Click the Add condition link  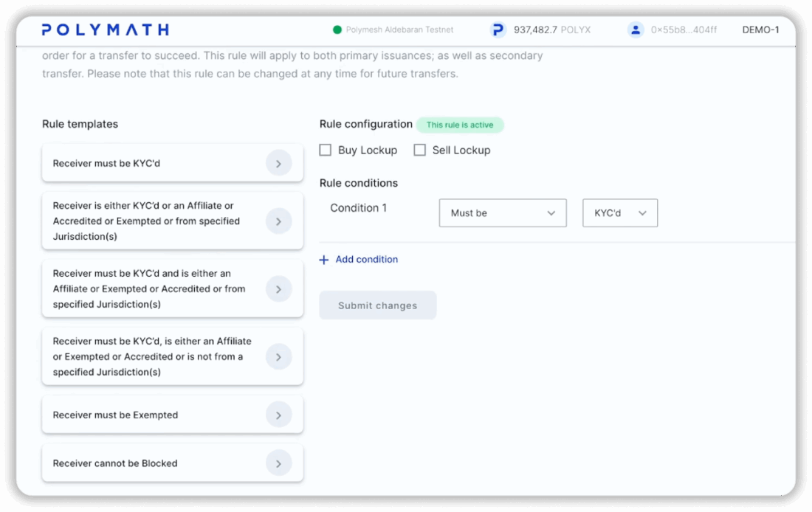pyautogui.click(x=365, y=259)
